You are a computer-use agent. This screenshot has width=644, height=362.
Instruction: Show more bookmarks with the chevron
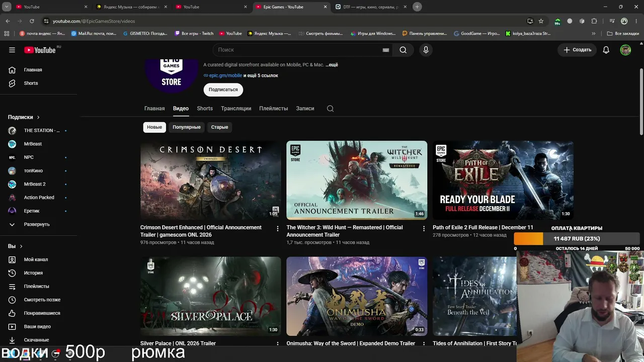pos(594,34)
